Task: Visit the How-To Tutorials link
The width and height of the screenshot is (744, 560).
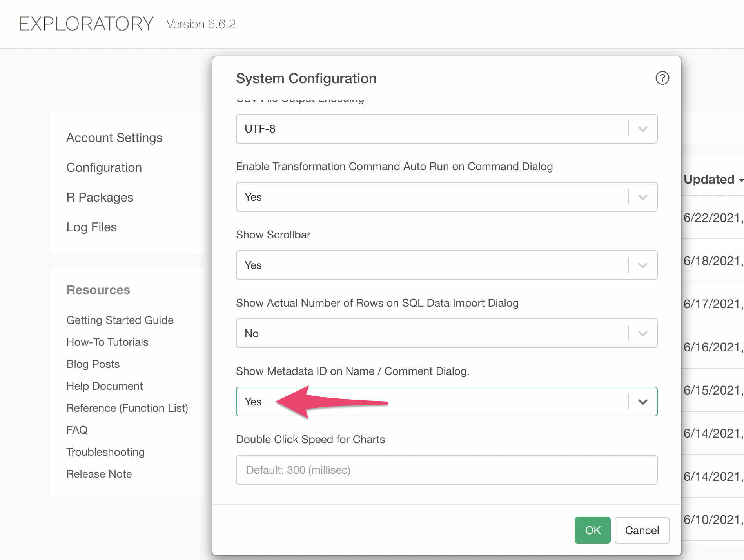Action: pos(107,342)
